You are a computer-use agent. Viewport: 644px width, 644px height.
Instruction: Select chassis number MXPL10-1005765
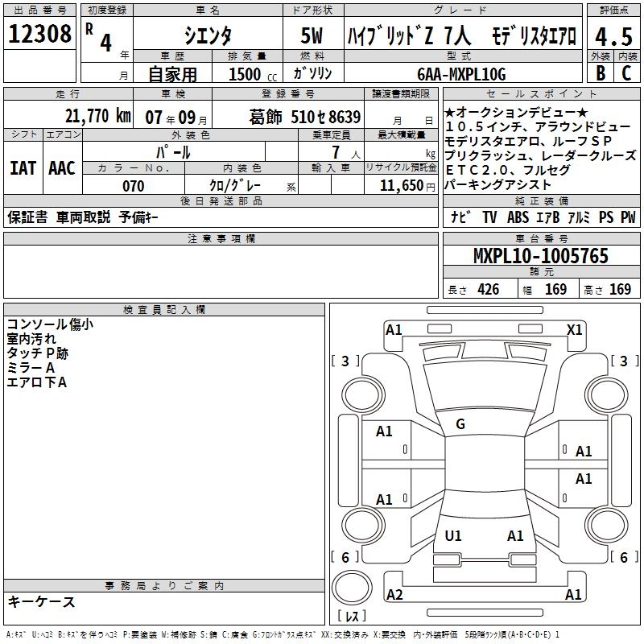click(x=541, y=256)
